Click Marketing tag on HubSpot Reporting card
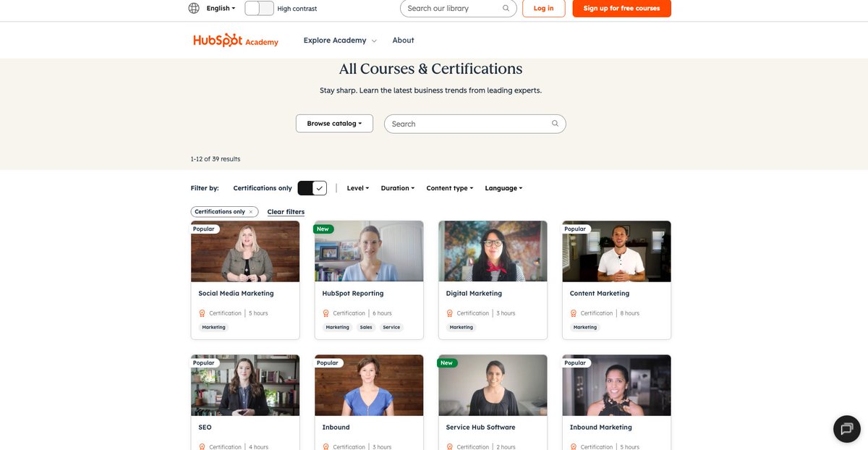 [337, 328]
